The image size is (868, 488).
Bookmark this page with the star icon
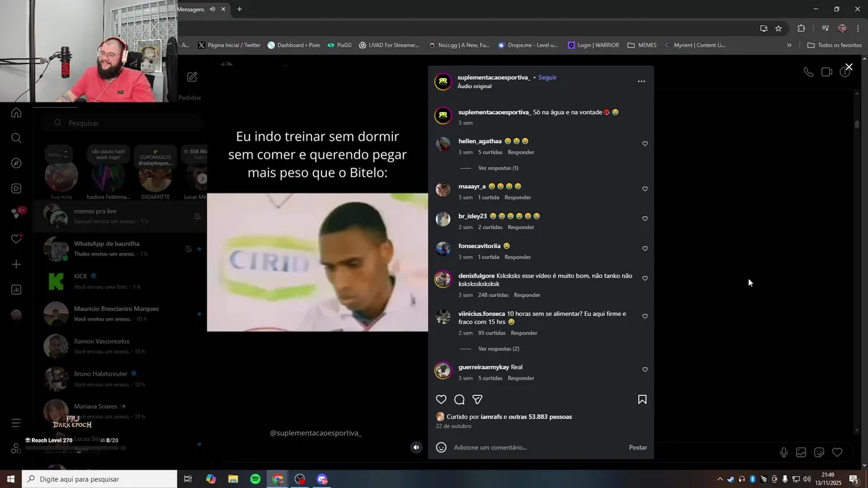778,28
